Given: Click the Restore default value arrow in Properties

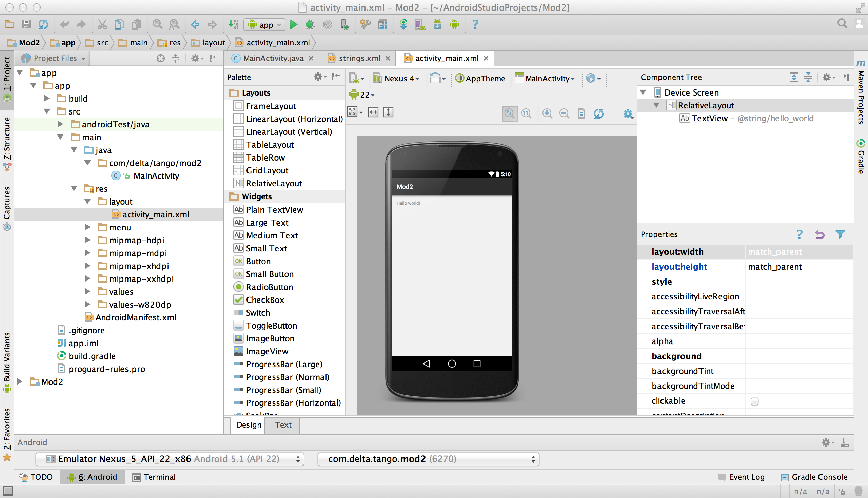Looking at the screenshot, I should [820, 235].
